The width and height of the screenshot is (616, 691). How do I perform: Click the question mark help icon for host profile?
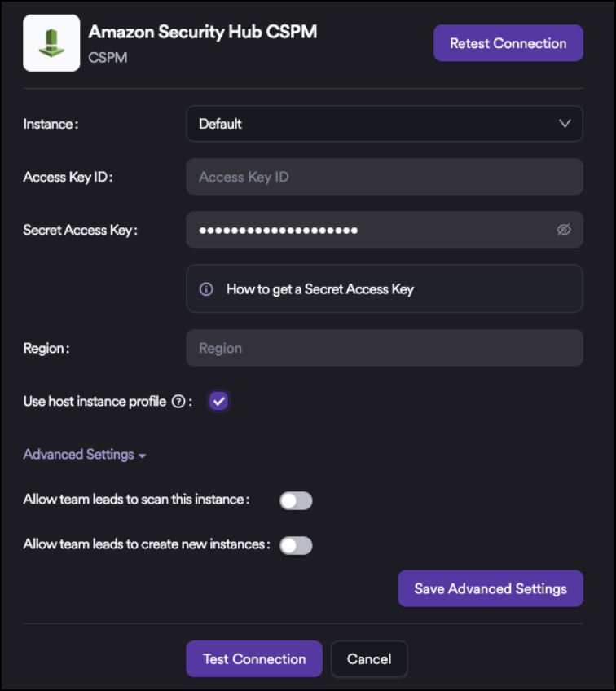click(x=178, y=401)
